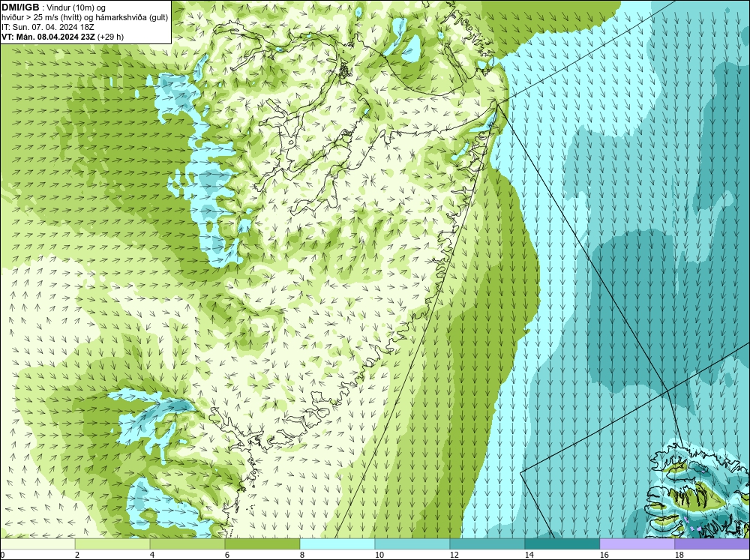Viewport: 750px width, 560px height.
Task: Click the 2–4 m/s legend color swatch
Action: pos(112,544)
